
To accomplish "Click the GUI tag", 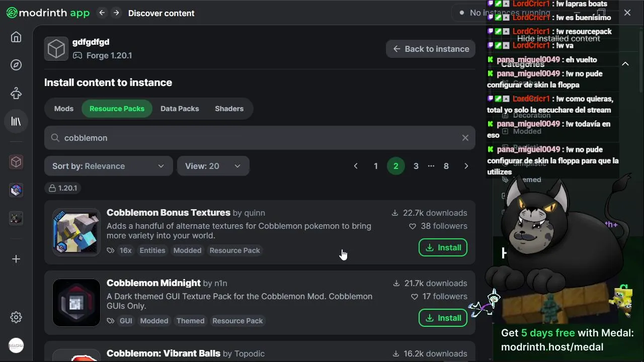I will tap(126, 321).
